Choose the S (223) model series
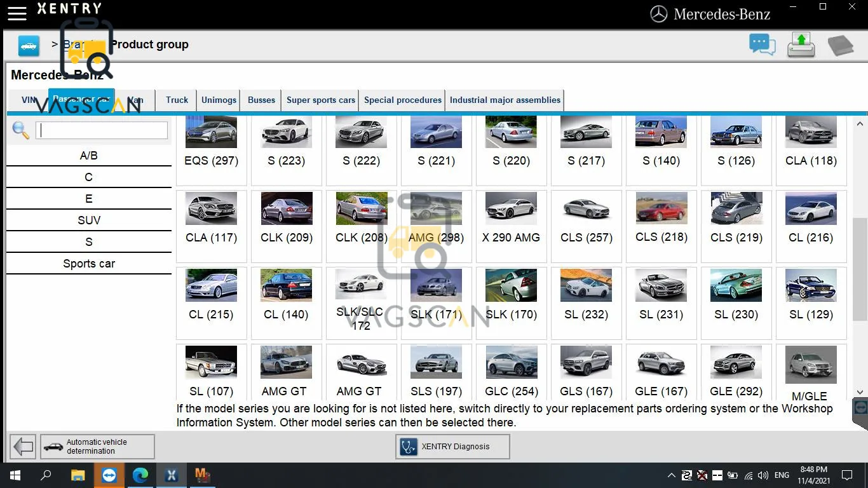The width and height of the screenshot is (868, 488). (x=287, y=150)
